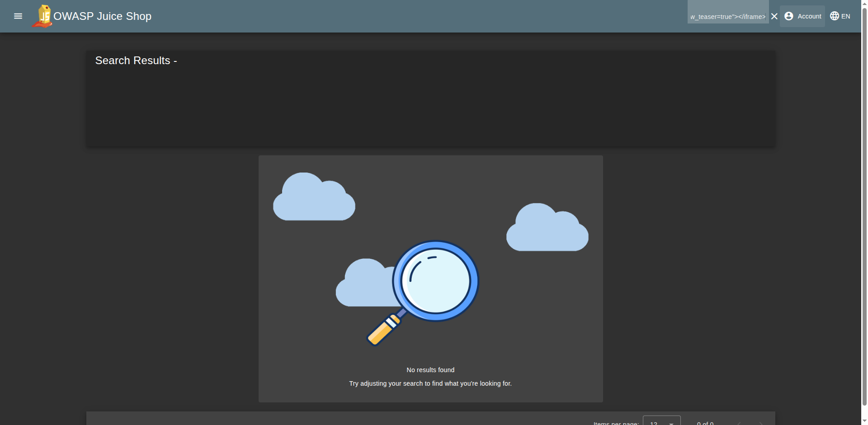Viewport: 868px width, 425px height.
Task: Click the language globe icon
Action: point(835,16)
